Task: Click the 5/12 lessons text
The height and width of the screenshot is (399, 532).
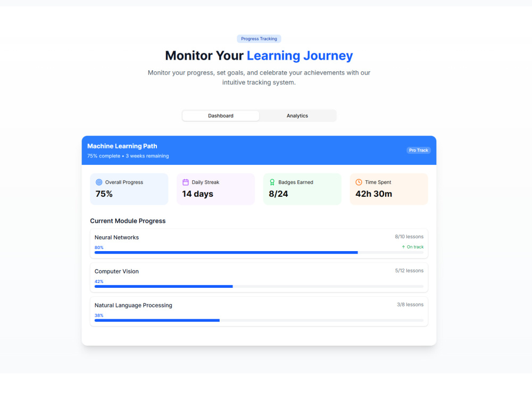Action: click(x=409, y=270)
